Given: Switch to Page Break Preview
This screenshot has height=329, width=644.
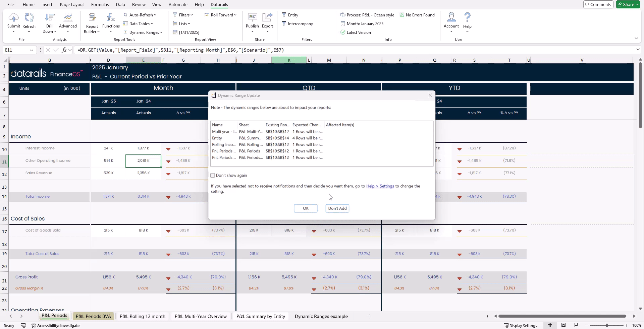Looking at the screenshot, I should tap(577, 325).
